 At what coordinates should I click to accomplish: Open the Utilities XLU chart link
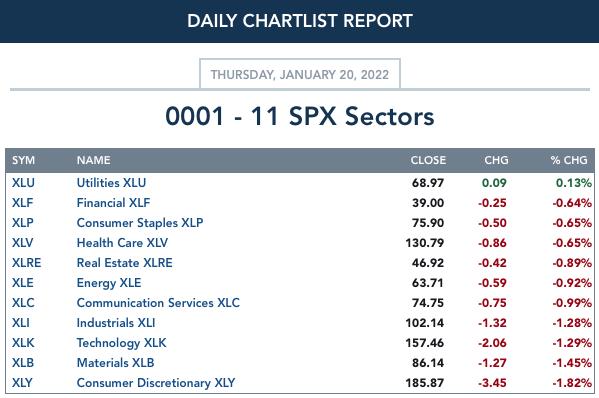coord(111,183)
